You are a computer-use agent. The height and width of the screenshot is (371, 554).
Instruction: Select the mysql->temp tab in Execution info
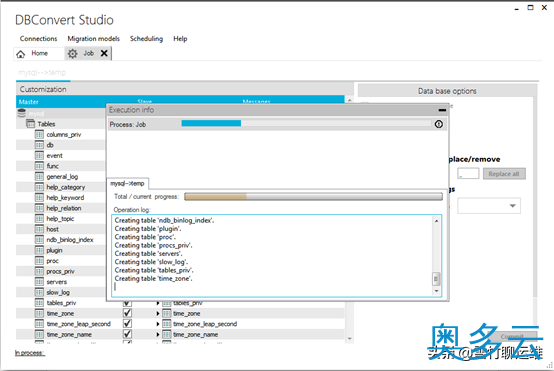(127, 183)
